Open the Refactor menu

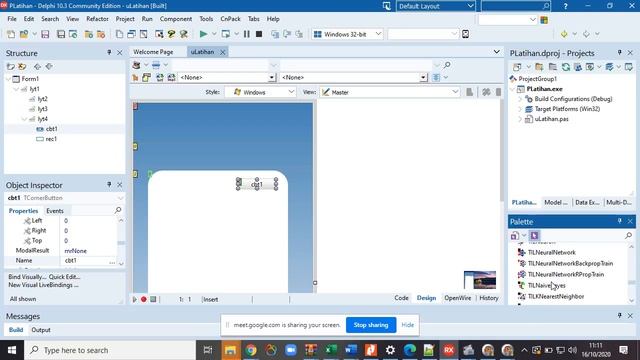[x=97, y=19]
